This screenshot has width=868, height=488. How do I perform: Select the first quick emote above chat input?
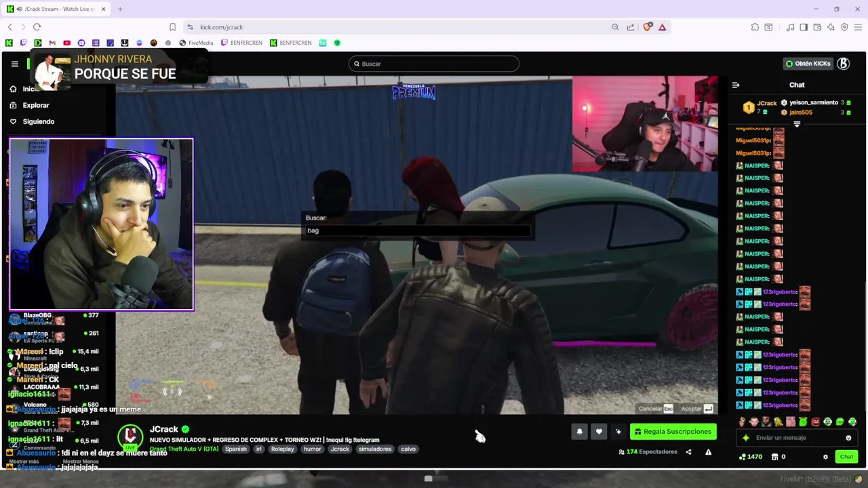[742, 422]
